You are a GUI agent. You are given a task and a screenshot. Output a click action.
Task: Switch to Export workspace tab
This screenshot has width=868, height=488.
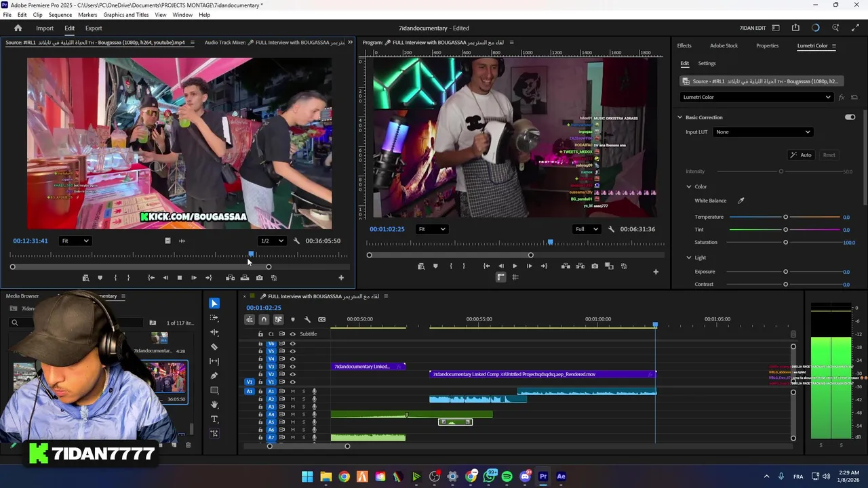(x=94, y=28)
